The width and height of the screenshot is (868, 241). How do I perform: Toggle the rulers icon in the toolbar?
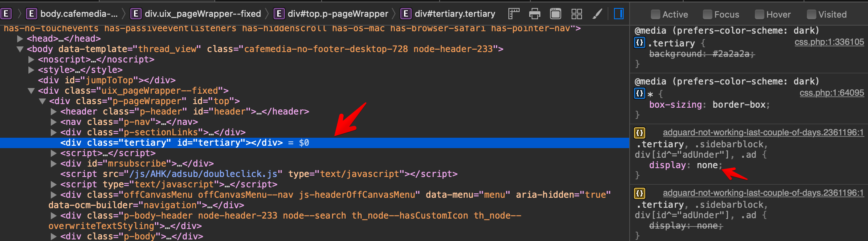514,14
